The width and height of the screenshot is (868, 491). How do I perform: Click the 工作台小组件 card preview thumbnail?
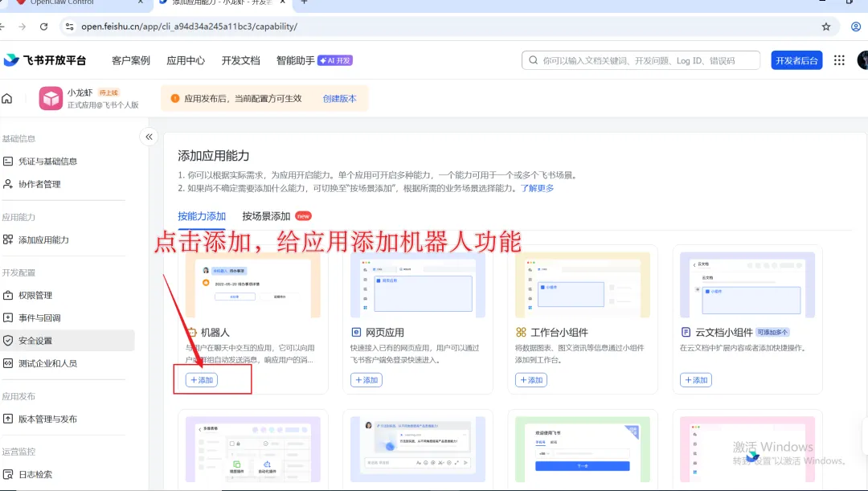tap(583, 285)
